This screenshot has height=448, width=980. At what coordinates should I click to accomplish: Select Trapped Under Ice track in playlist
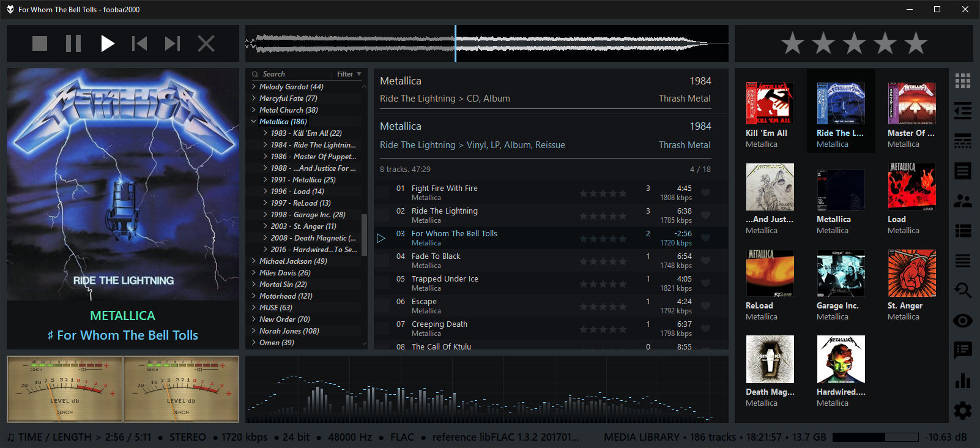(x=445, y=279)
